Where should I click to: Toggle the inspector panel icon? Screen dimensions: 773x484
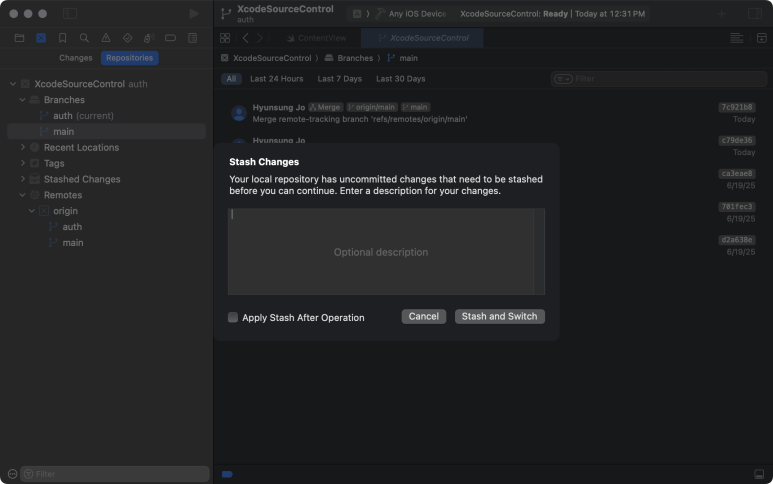coord(755,14)
